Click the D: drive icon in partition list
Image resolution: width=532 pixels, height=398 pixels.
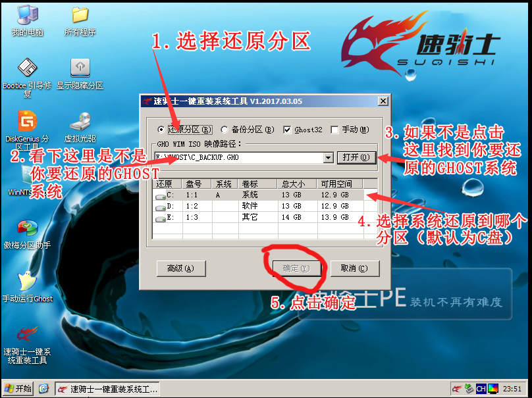pyautogui.click(x=160, y=207)
